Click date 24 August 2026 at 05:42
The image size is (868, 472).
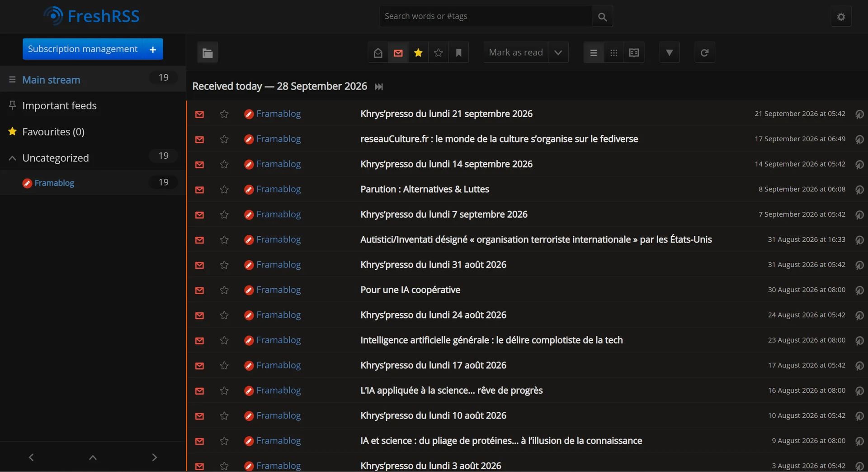click(x=807, y=315)
